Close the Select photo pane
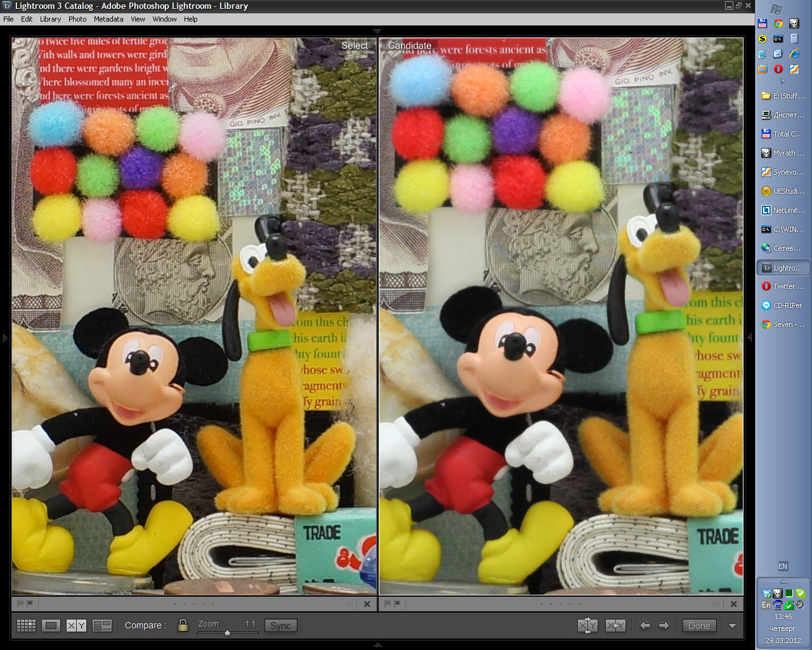812x650 pixels. (367, 604)
